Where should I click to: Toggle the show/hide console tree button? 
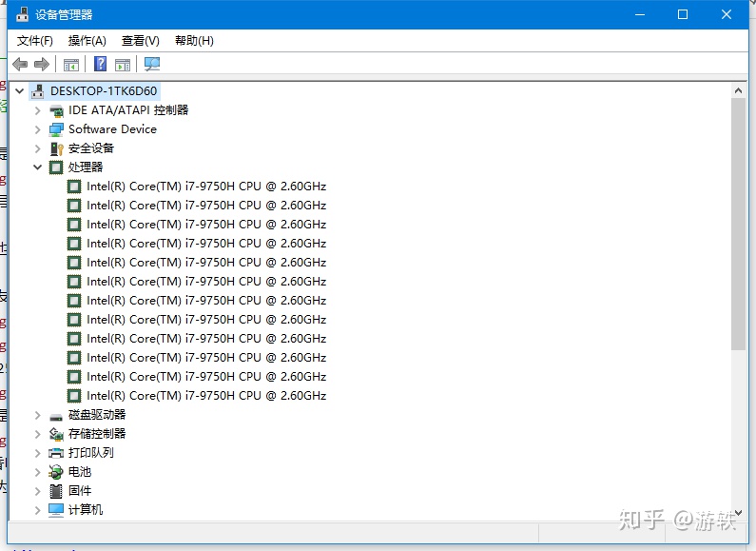coord(71,64)
